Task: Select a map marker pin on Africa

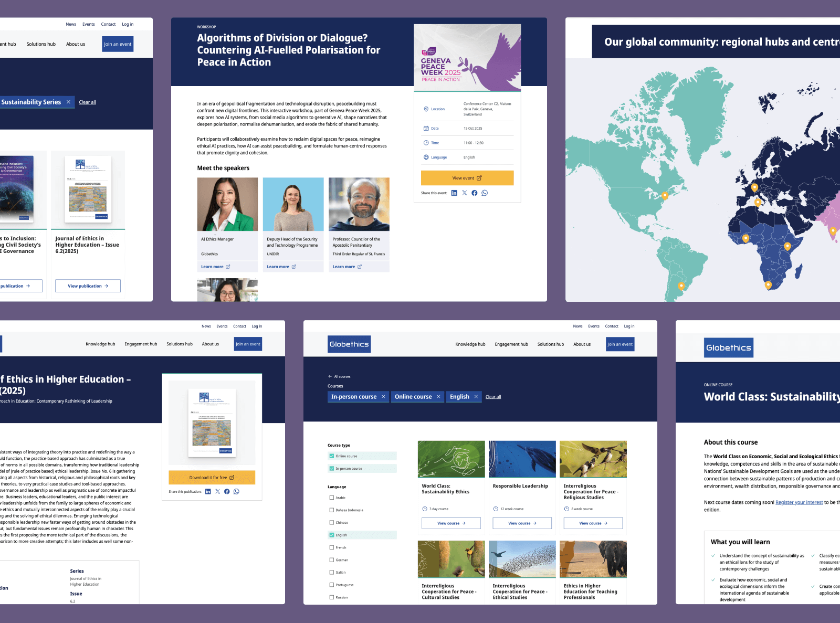Action: [745, 238]
